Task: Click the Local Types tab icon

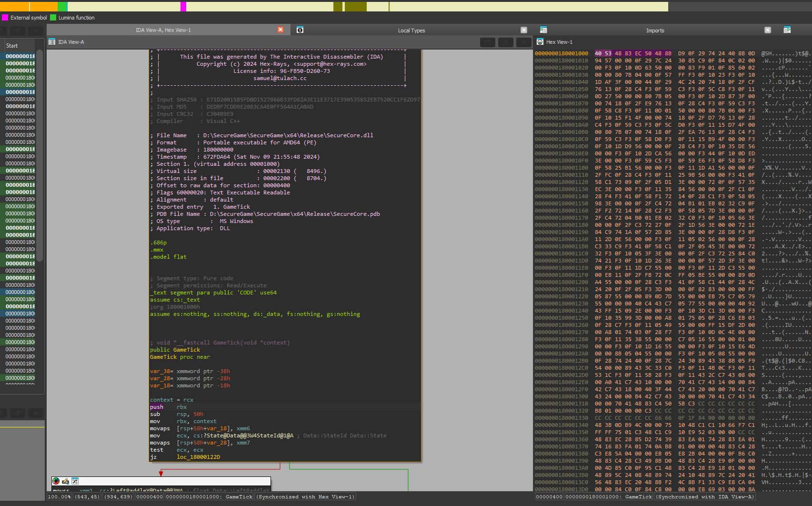Action: click(x=300, y=30)
